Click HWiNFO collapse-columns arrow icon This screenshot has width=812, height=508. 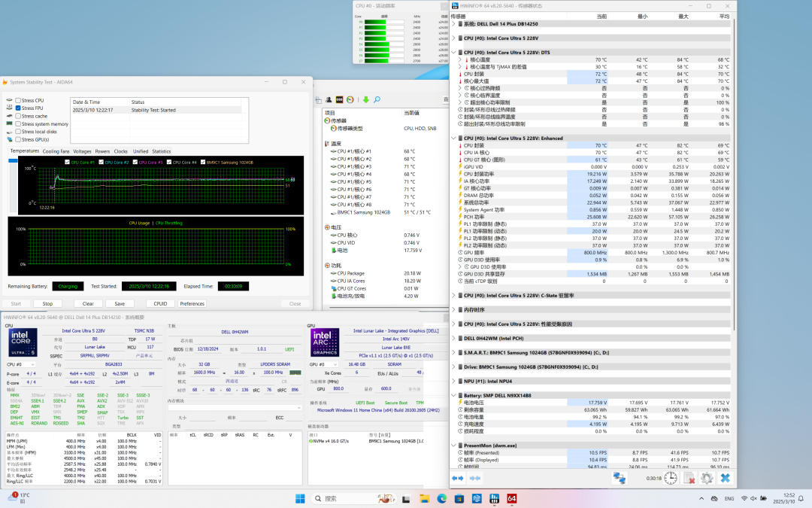(x=475, y=478)
